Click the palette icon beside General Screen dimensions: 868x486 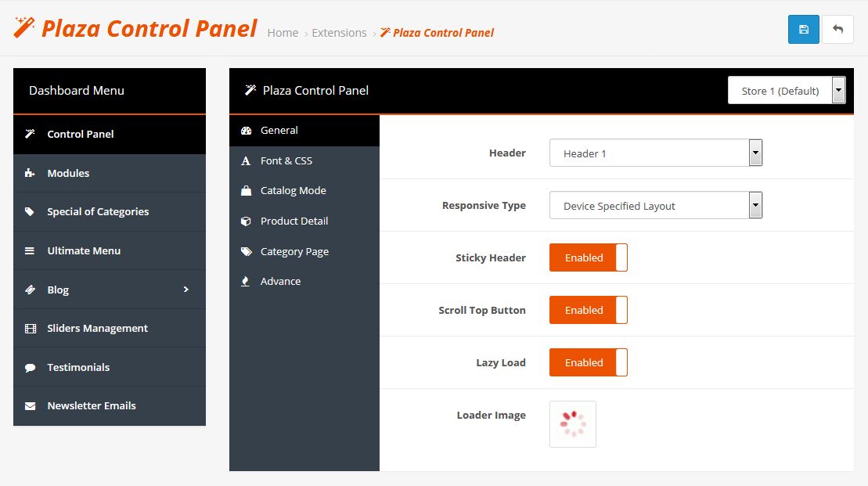click(x=247, y=131)
